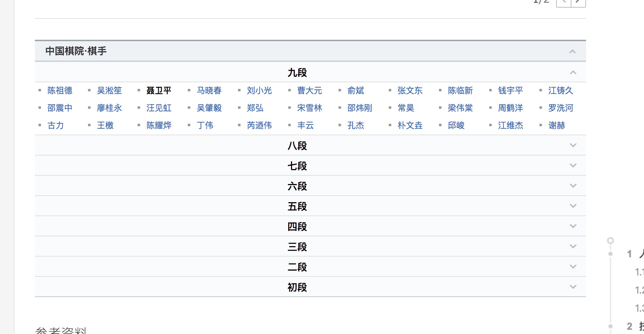Viewport: 644px width, 334px height.
Task: Open the 俞斌 player link
Action: (356, 91)
